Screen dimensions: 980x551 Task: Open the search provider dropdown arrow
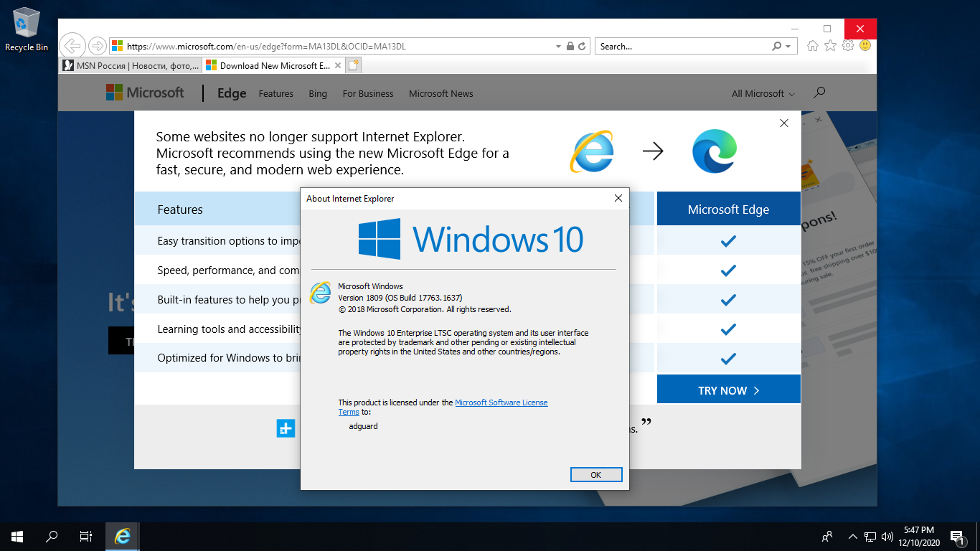tap(788, 46)
